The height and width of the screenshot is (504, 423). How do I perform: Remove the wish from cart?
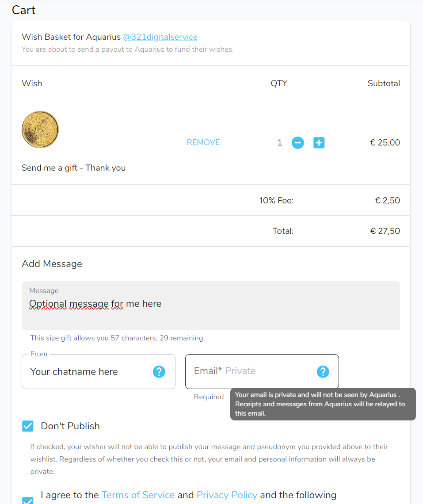coord(203,142)
